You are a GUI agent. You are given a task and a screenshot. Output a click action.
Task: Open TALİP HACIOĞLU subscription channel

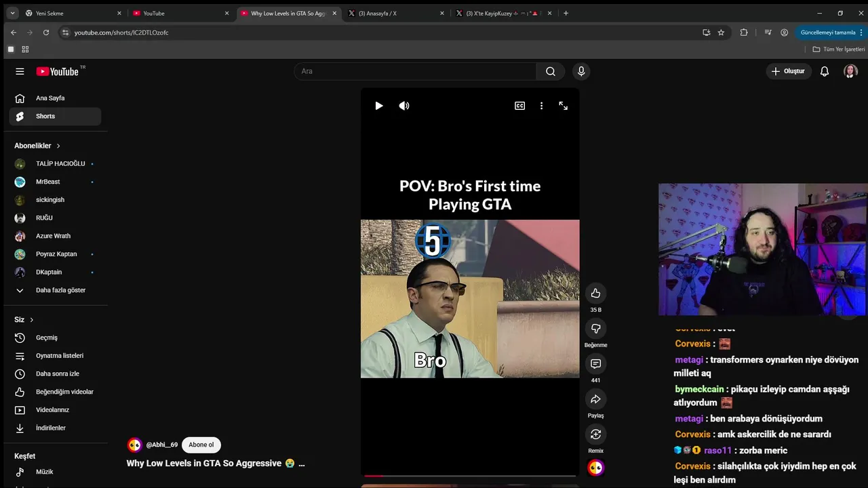(x=56, y=164)
